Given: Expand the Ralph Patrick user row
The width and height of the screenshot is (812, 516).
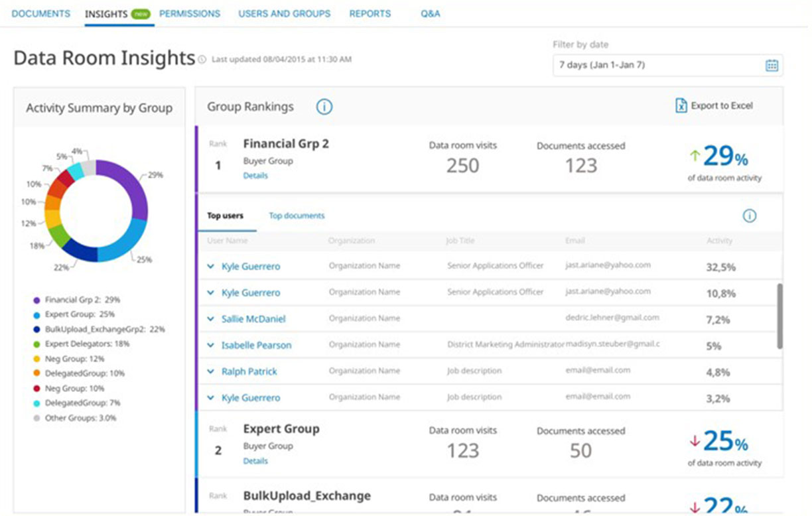Looking at the screenshot, I should tap(210, 371).
